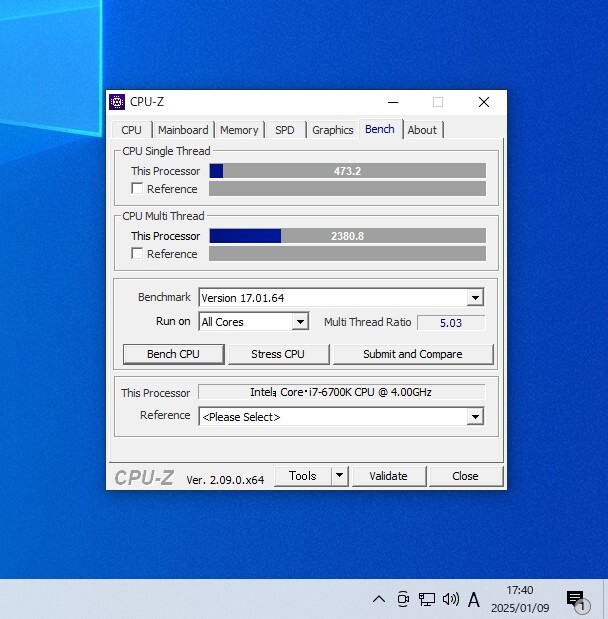Click the CPU Single Thread group label
Viewport: 608px width, 619px height.
[x=166, y=151]
